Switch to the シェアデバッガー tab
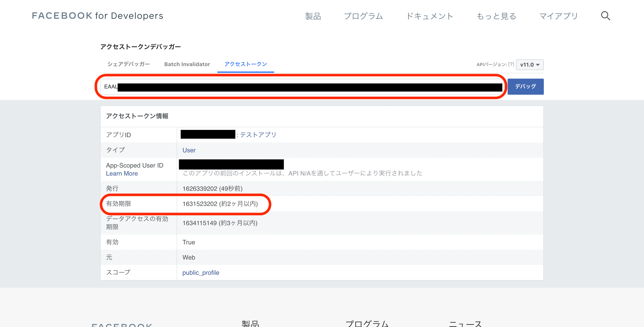 tap(129, 64)
